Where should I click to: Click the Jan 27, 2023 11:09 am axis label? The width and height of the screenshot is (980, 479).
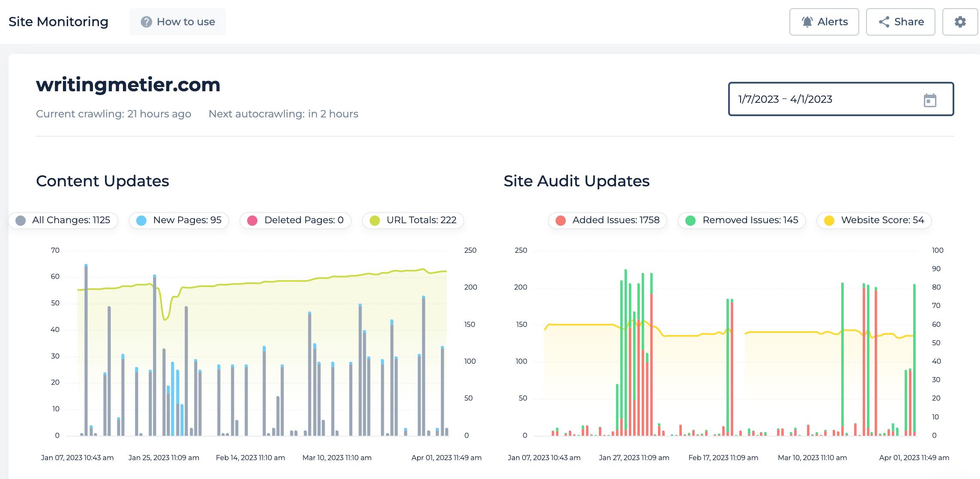[x=634, y=458]
